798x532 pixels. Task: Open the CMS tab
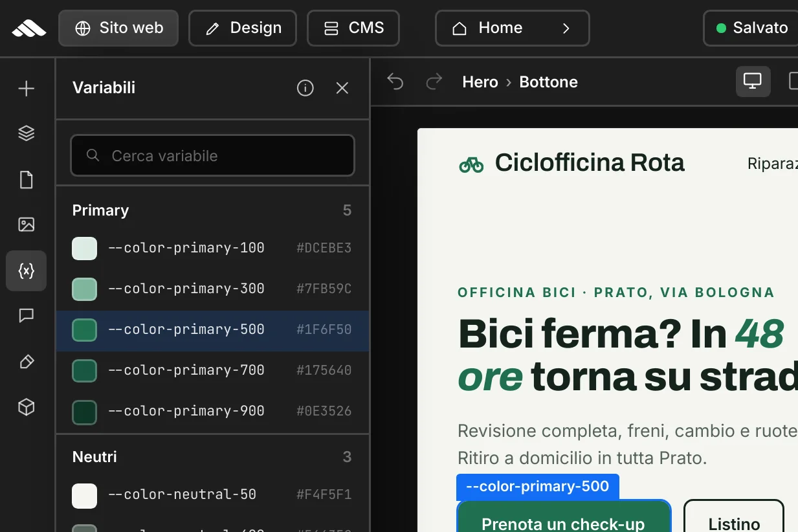pos(353,28)
